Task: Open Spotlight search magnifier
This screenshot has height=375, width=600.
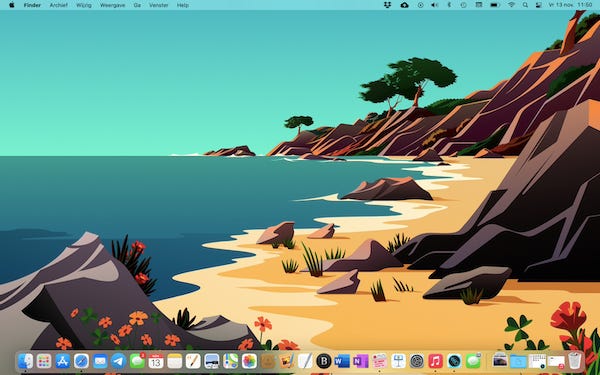Action: coord(525,5)
